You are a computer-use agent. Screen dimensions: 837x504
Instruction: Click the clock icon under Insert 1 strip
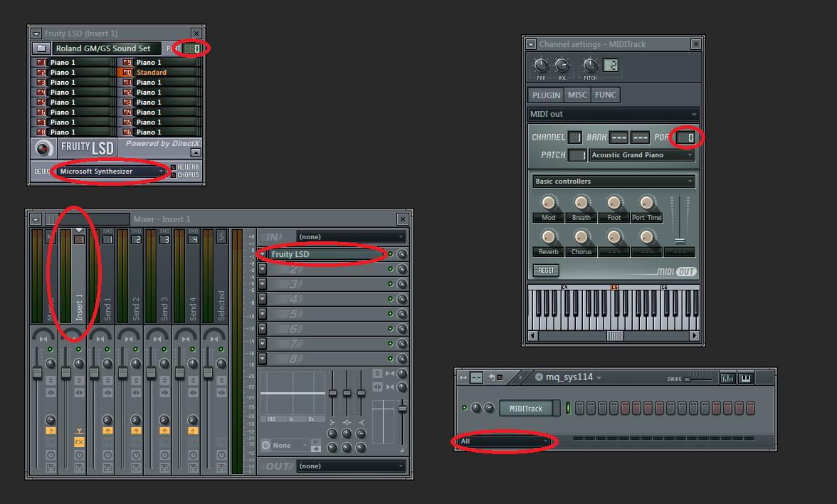pyautogui.click(x=79, y=455)
